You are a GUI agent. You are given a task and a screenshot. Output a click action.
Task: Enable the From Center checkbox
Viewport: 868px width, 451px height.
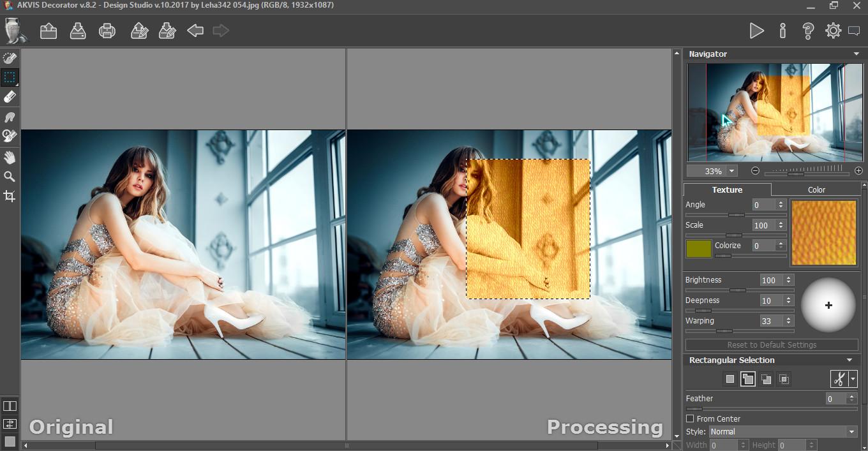690,418
